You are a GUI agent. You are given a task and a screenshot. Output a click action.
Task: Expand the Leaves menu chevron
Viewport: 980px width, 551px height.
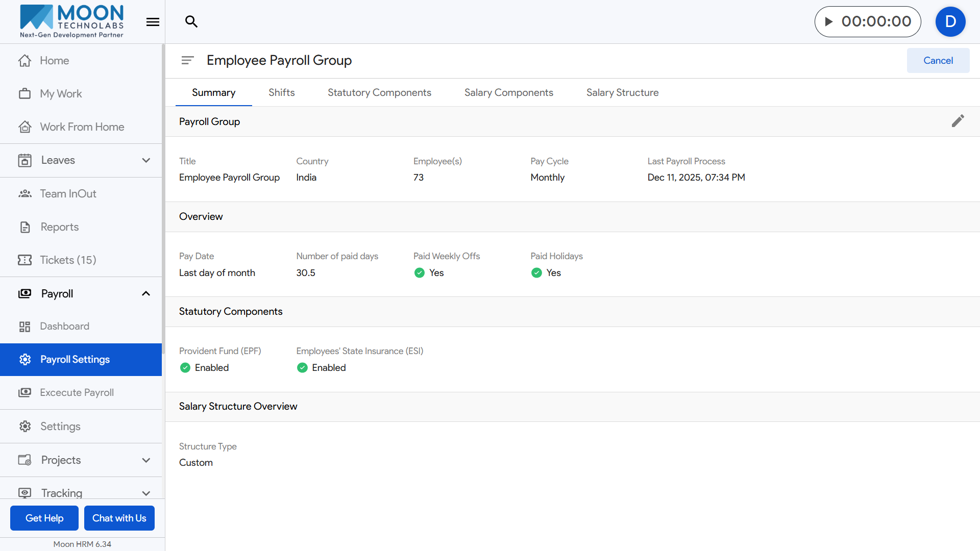[x=146, y=160]
